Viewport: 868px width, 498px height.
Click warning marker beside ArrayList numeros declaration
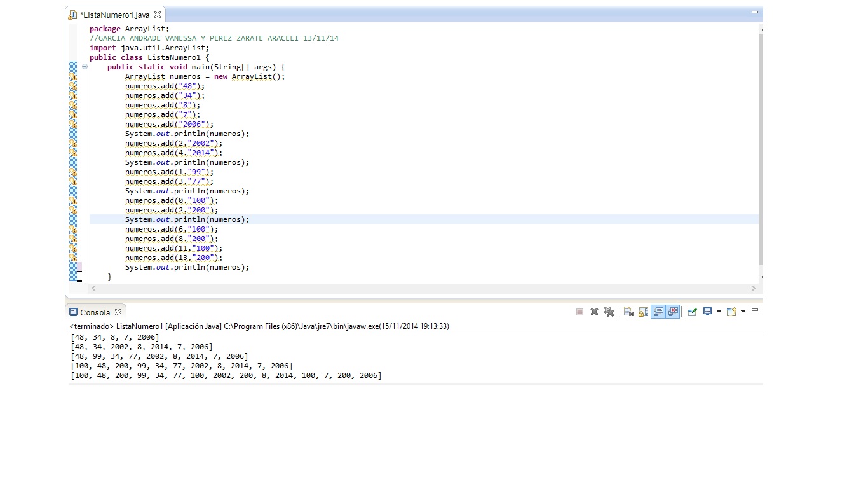pos(73,76)
